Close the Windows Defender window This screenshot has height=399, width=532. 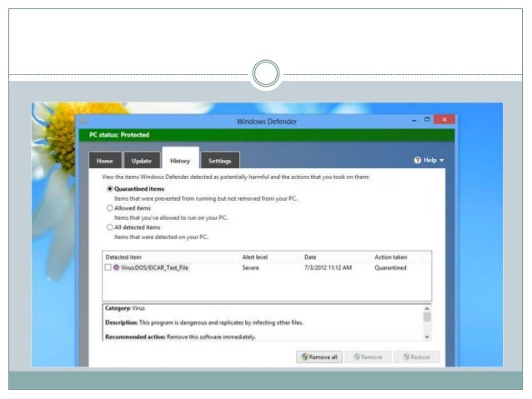[x=444, y=119]
